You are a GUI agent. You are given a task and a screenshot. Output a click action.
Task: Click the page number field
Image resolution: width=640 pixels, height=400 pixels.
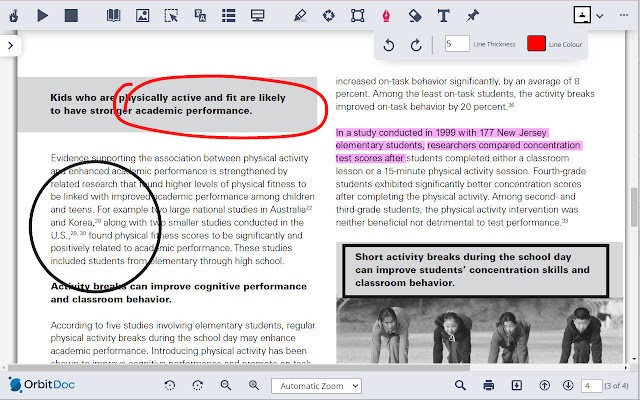click(589, 385)
